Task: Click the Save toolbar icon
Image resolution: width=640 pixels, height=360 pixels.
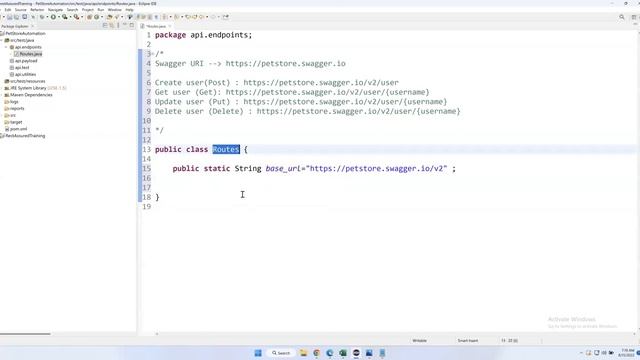Action: coord(10,17)
